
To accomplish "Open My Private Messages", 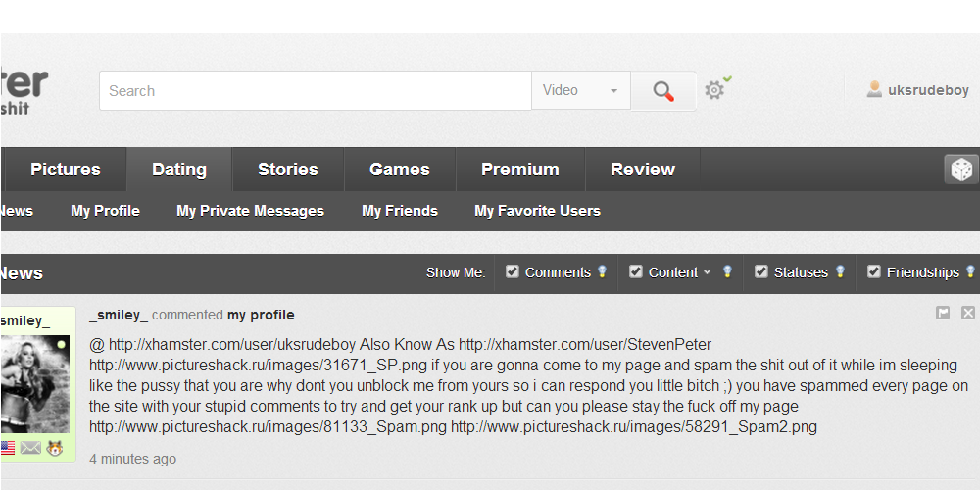I will tap(250, 212).
